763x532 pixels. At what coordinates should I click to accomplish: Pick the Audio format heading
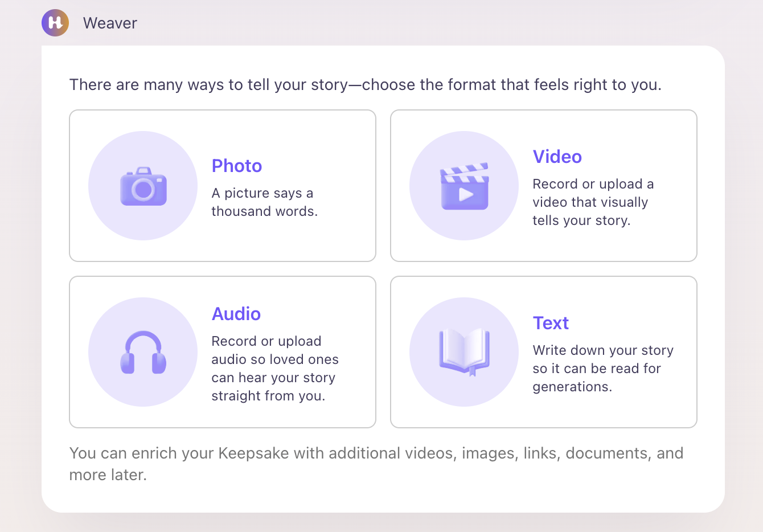(236, 314)
